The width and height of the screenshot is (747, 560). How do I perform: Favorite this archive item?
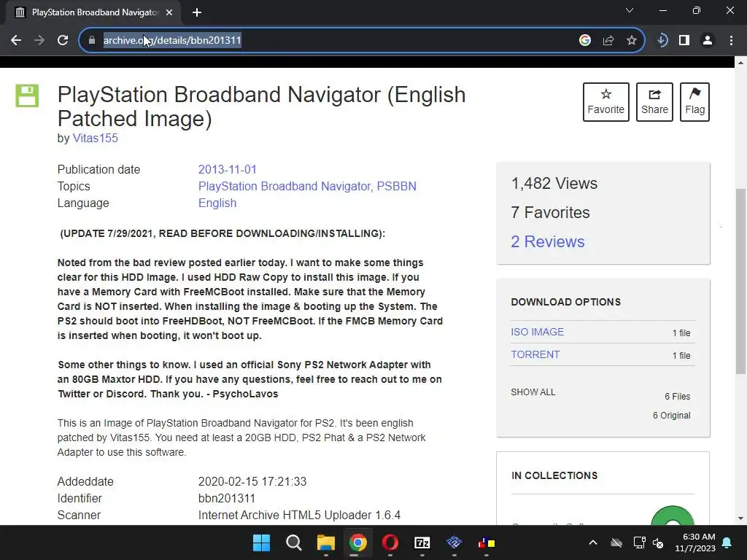point(606,102)
